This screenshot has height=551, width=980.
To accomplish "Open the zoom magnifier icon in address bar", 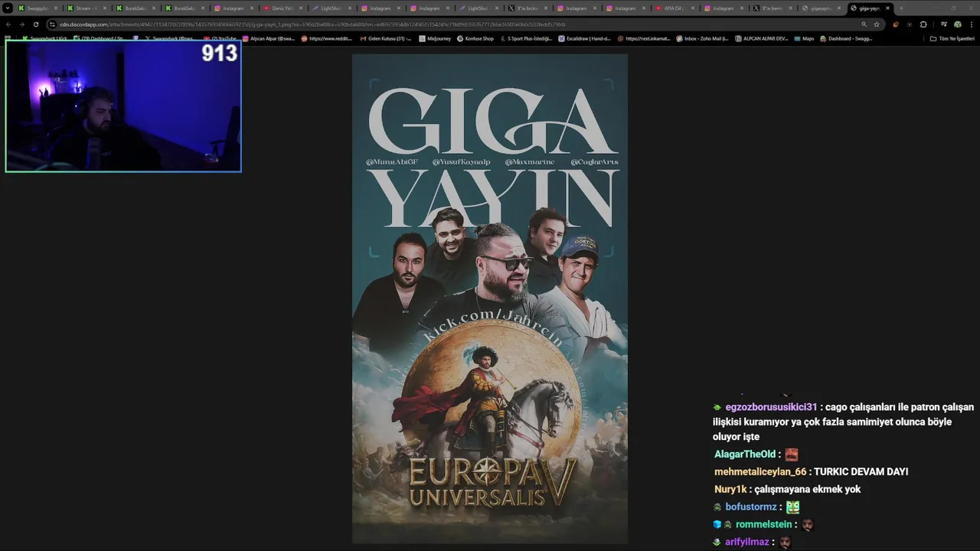I will point(864,24).
